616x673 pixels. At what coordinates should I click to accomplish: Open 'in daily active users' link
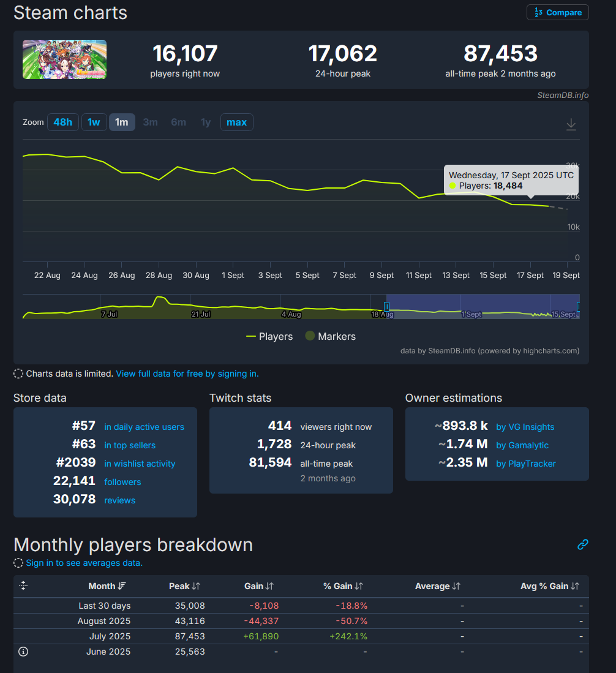(x=145, y=427)
